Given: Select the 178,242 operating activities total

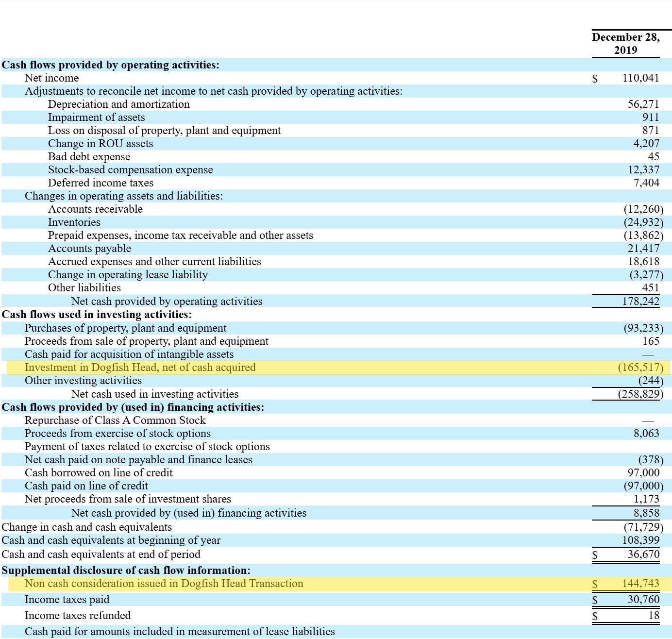Looking at the screenshot, I should [x=641, y=302].
